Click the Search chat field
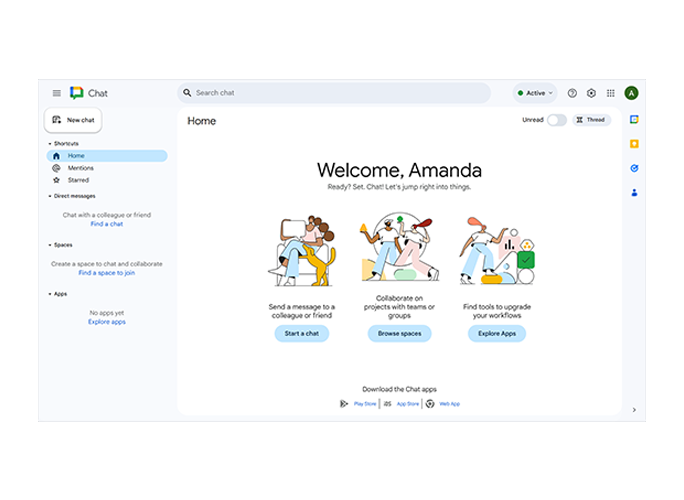The image size is (684, 500). point(335,93)
